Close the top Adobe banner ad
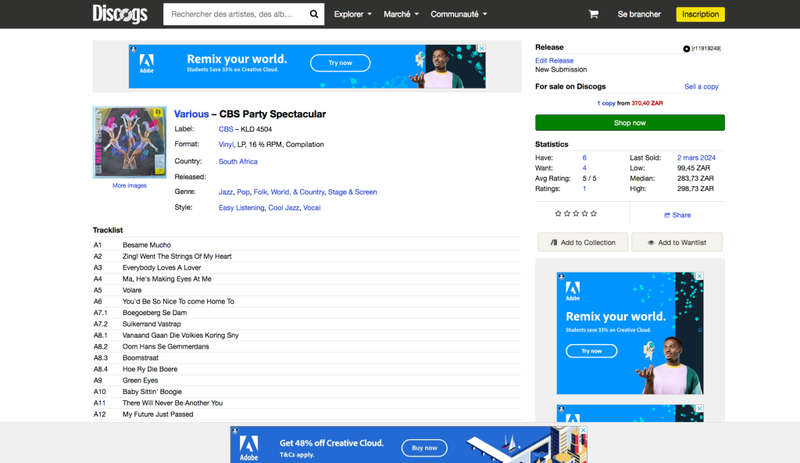 click(x=481, y=48)
